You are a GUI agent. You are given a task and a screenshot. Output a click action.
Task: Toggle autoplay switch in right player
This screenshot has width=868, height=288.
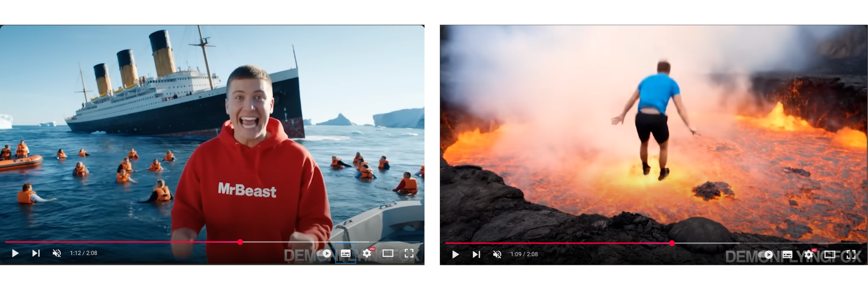click(765, 255)
